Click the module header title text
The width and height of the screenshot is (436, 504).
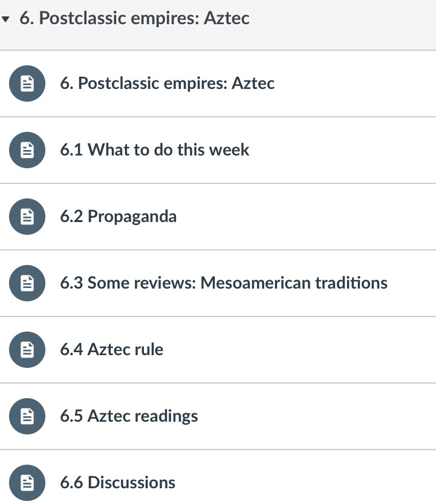click(135, 18)
